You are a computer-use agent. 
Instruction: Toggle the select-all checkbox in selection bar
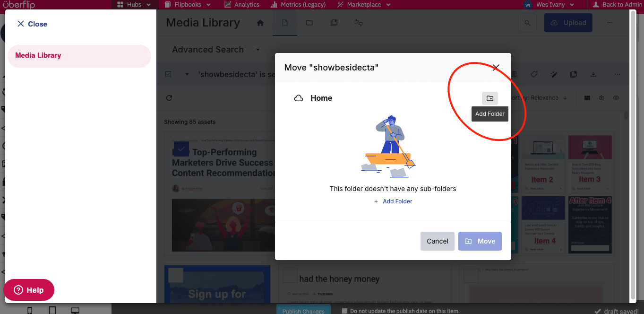pos(169,74)
